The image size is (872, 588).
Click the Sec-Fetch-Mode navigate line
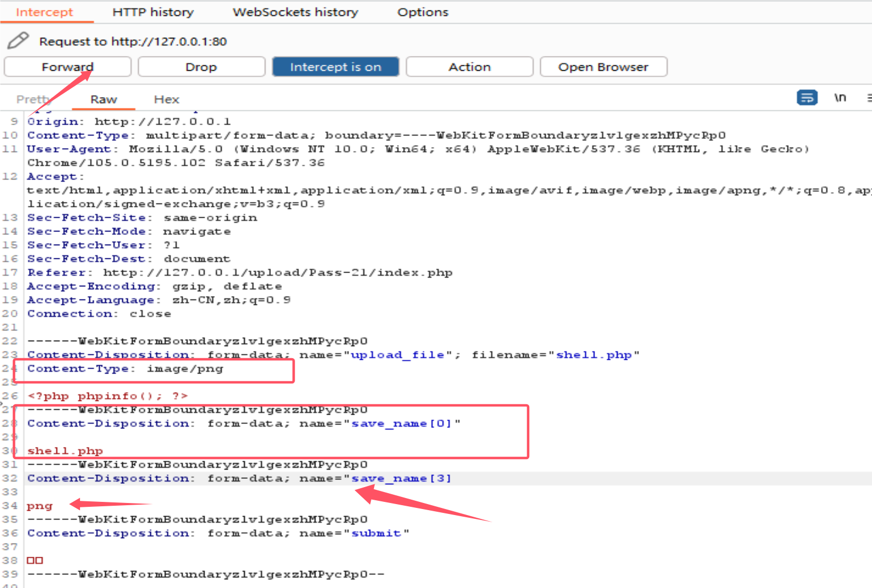pos(129,231)
